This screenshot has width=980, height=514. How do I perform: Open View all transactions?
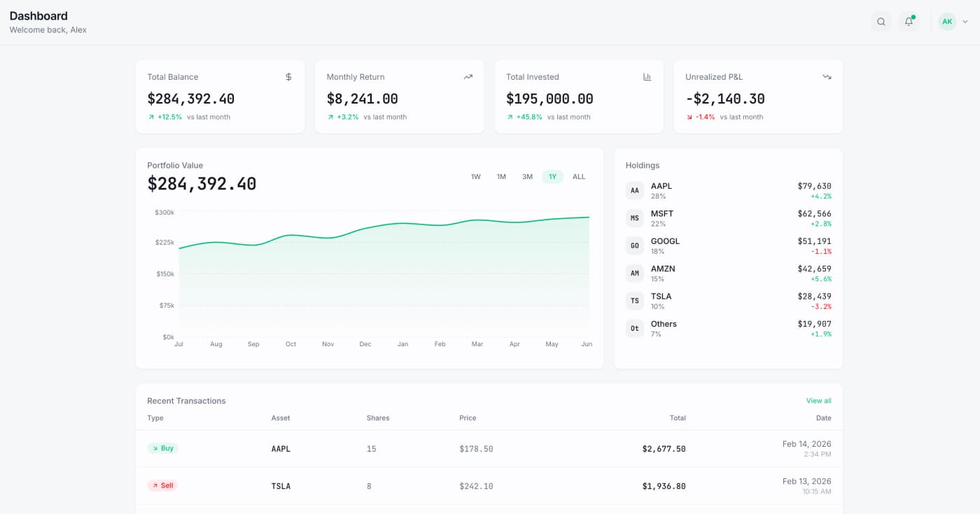tap(818, 401)
